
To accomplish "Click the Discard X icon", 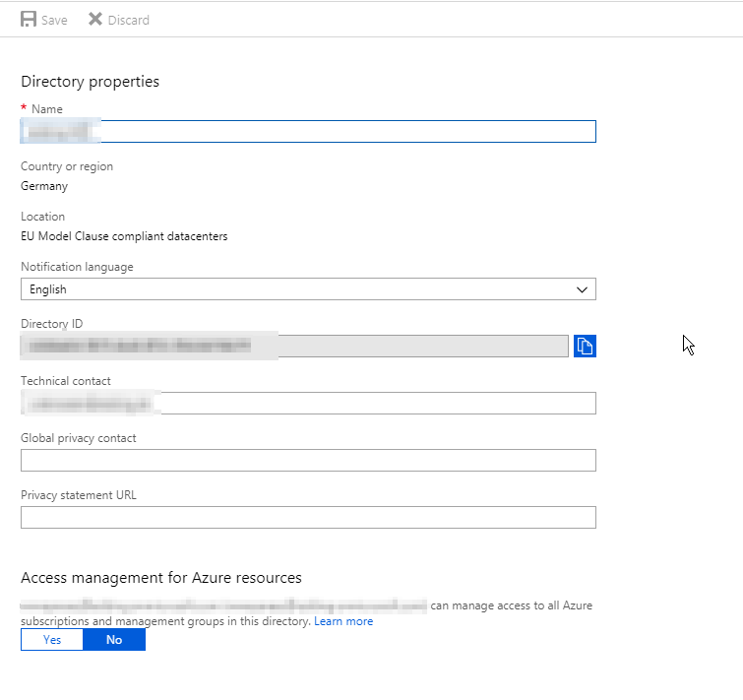I will [x=95, y=20].
